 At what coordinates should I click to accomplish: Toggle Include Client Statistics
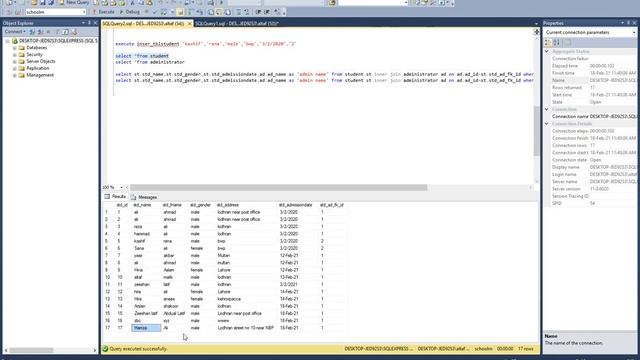pos(200,12)
